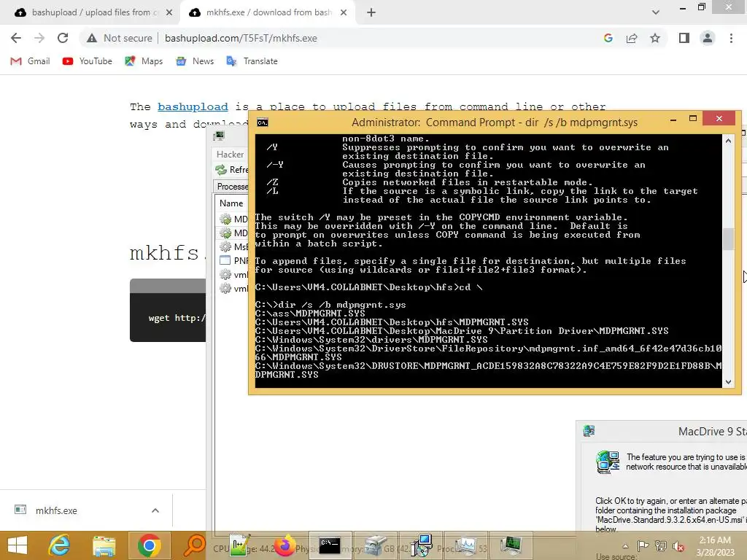Open the Gmail bookmark
The height and width of the screenshot is (560, 747).
30,61
